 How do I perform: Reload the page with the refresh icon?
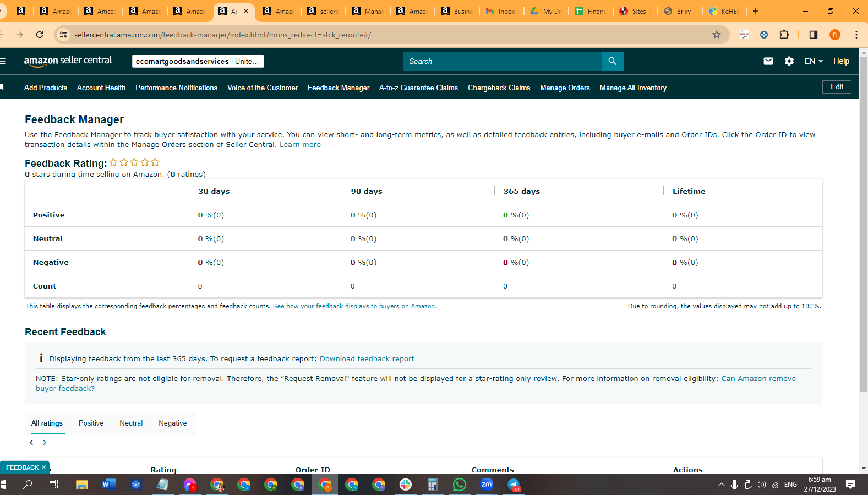point(40,35)
